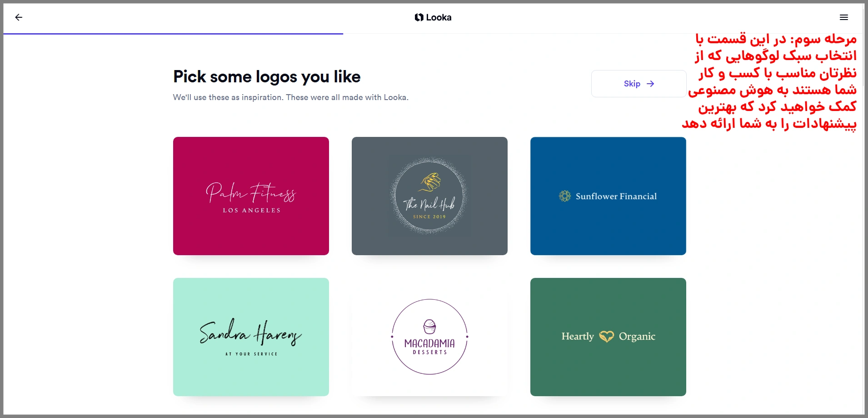
Task: Click the back arrow icon
Action: point(19,17)
